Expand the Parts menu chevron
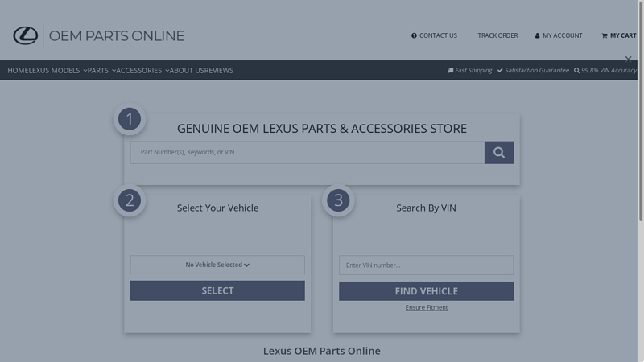The width and height of the screenshot is (644, 362). (x=114, y=71)
